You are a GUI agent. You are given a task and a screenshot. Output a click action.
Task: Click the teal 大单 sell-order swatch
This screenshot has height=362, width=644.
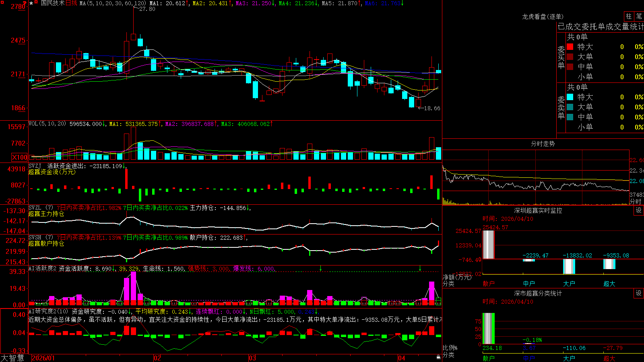click(570, 107)
